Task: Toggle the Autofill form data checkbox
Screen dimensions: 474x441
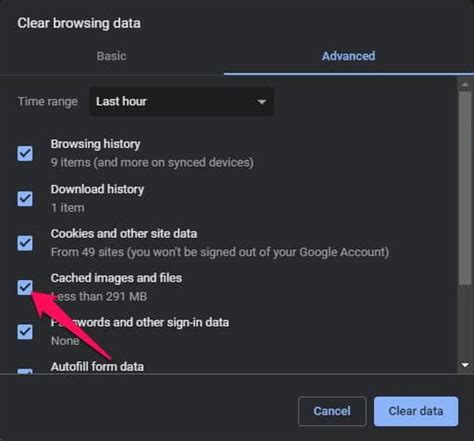Action: click(x=25, y=371)
